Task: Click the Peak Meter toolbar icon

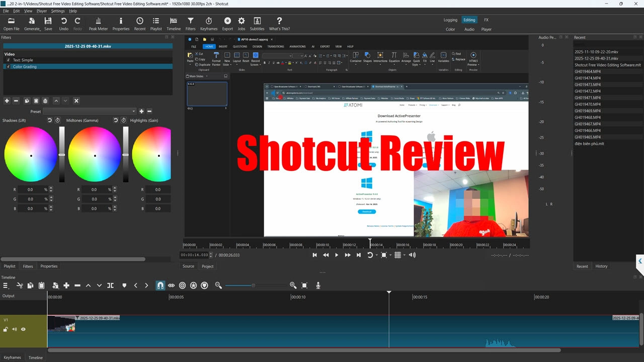Action: point(98,23)
